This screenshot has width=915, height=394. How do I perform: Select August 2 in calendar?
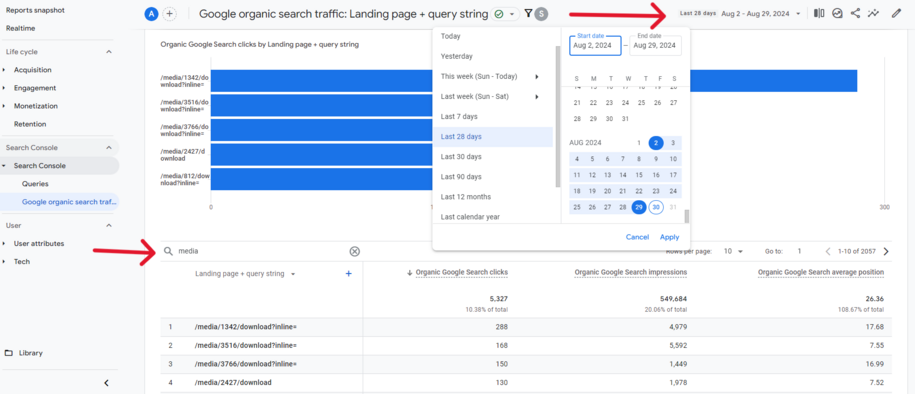(x=656, y=143)
